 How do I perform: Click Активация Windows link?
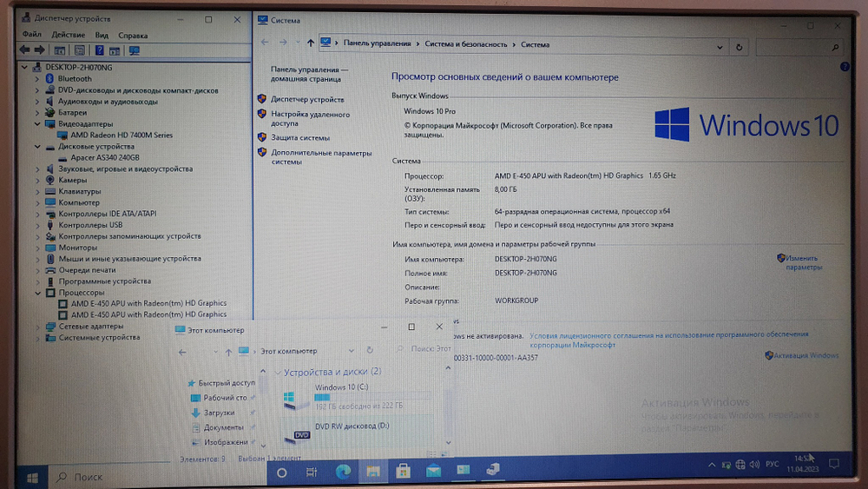(806, 355)
